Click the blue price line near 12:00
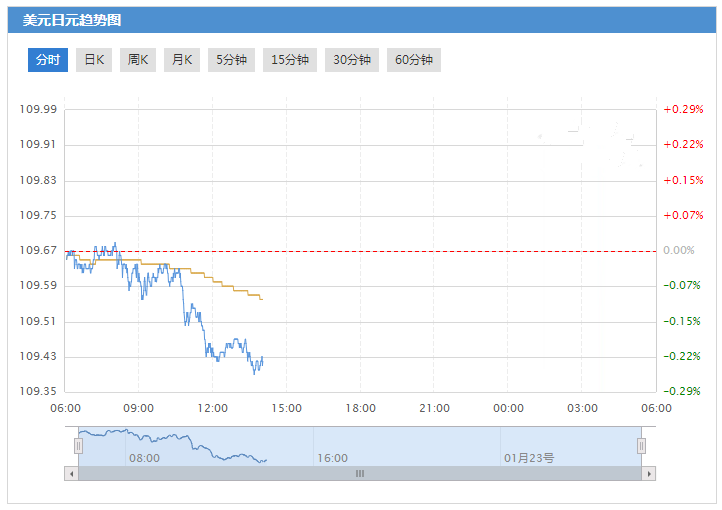This screenshot has width=722, height=510. click(x=211, y=349)
